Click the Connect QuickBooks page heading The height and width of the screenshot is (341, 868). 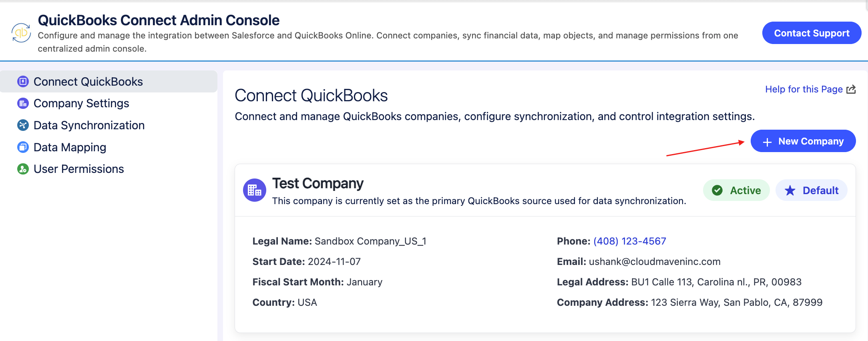coord(311,95)
